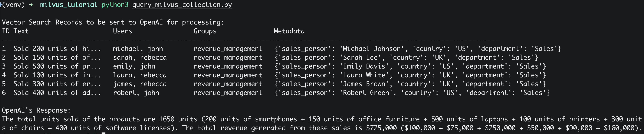Click the milvus_tutorial directory name

(x=69, y=5)
